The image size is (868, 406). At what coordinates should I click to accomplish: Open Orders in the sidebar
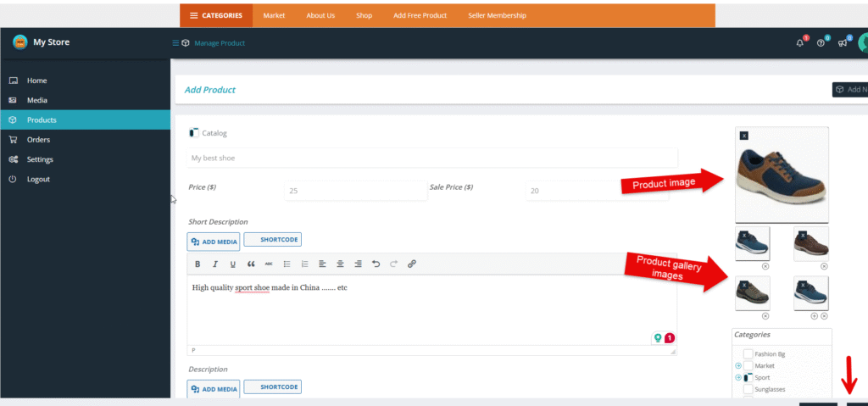pos(38,140)
